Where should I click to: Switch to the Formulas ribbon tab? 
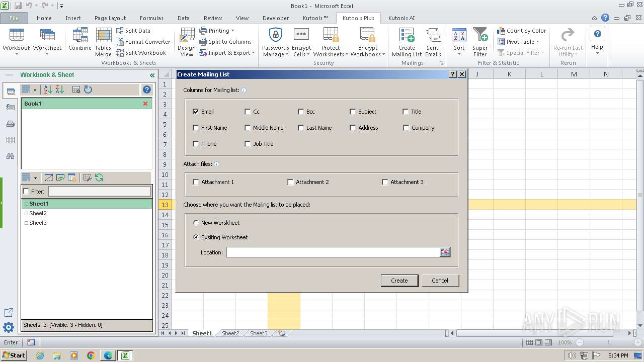point(151,18)
